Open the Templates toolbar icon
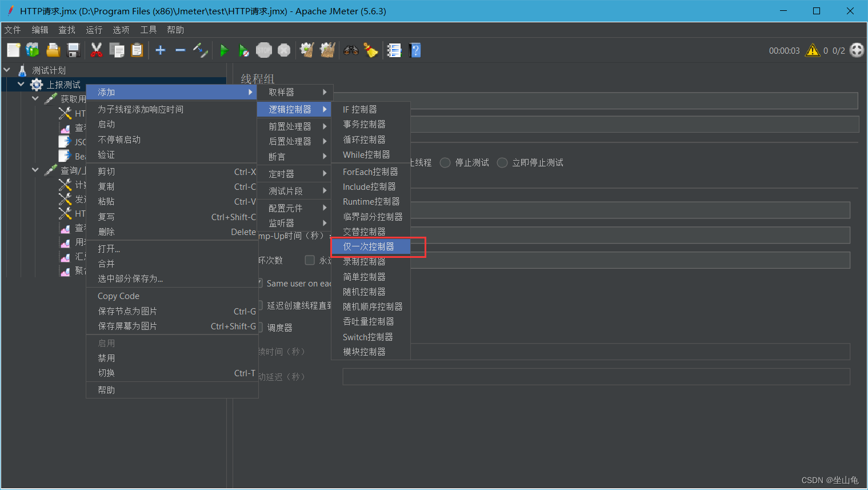This screenshot has width=868, height=490. (x=33, y=50)
